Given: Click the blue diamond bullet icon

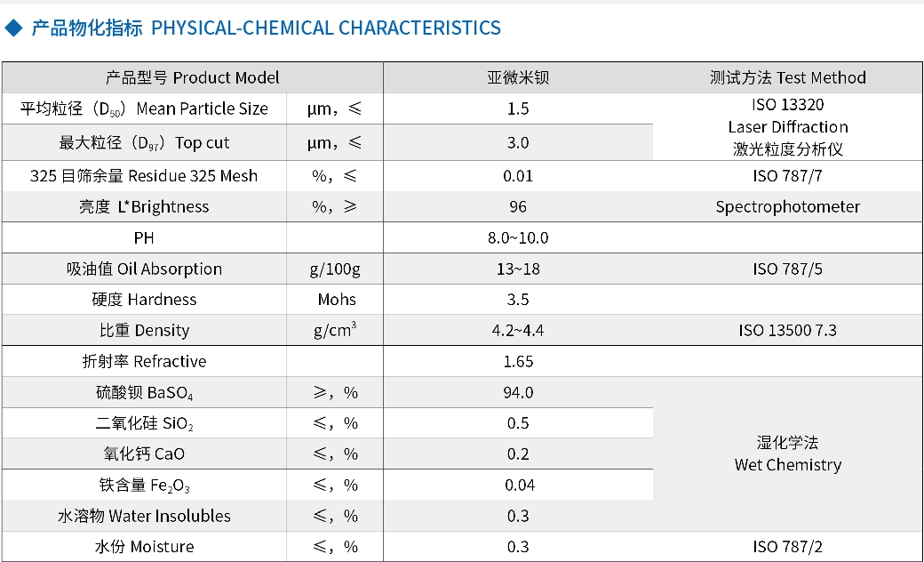Looking at the screenshot, I should click(x=13, y=28).
